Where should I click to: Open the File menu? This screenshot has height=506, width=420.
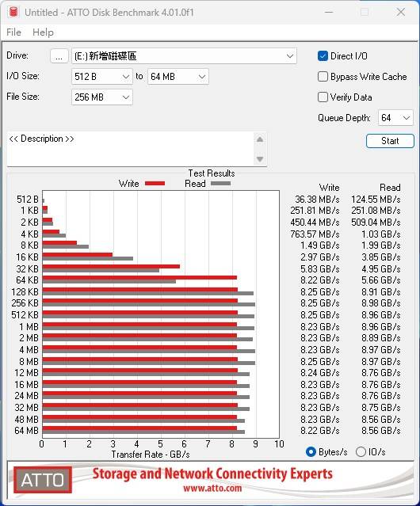click(x=14, y=32)
